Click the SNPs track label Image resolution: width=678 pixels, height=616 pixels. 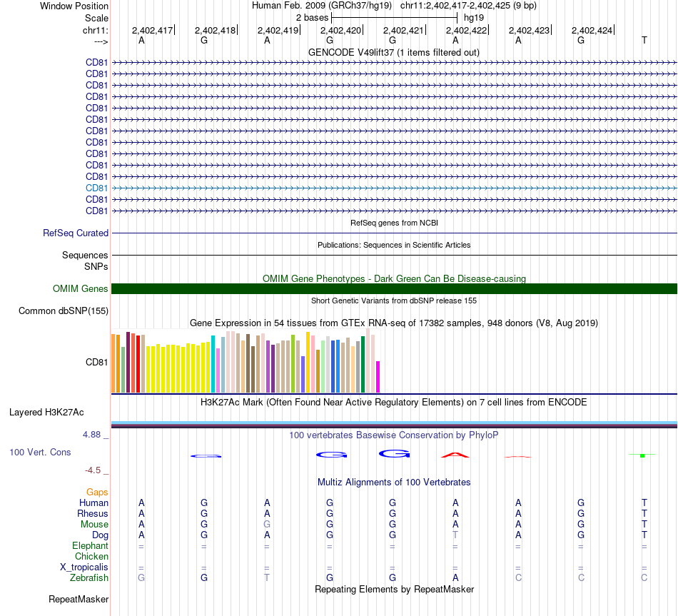96,266
